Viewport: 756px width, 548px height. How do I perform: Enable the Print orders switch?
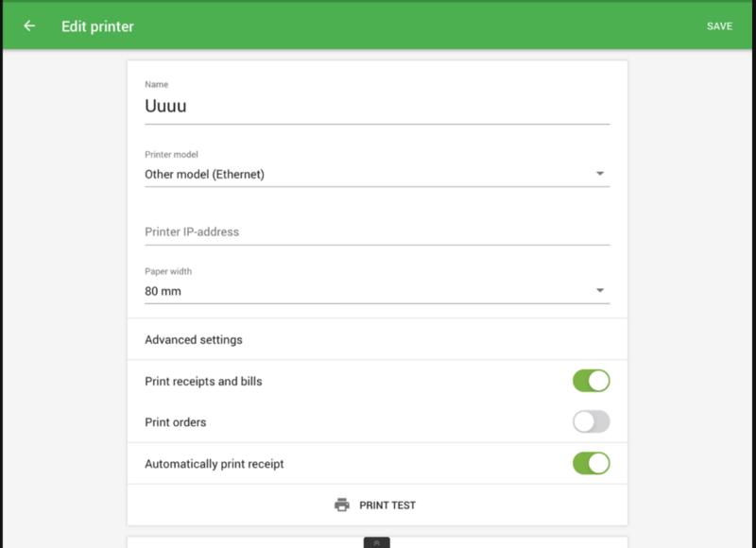(592, 422)
